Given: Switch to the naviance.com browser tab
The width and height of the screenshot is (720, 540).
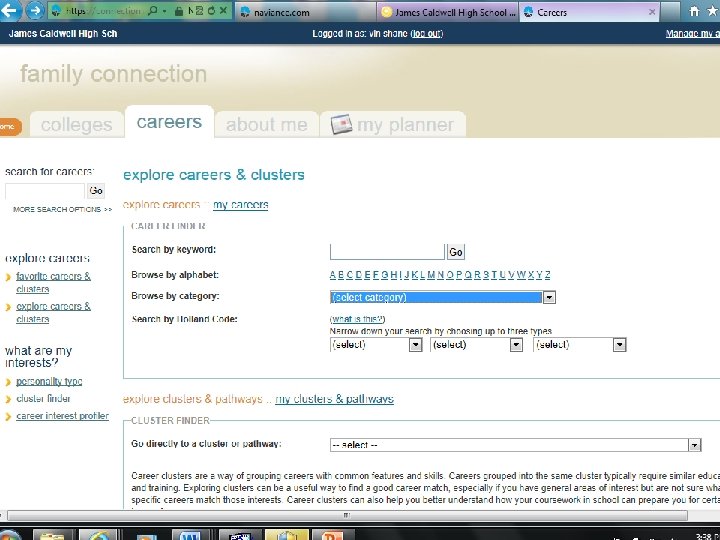Looking at the screenshot, I should [x=305, y=12].
